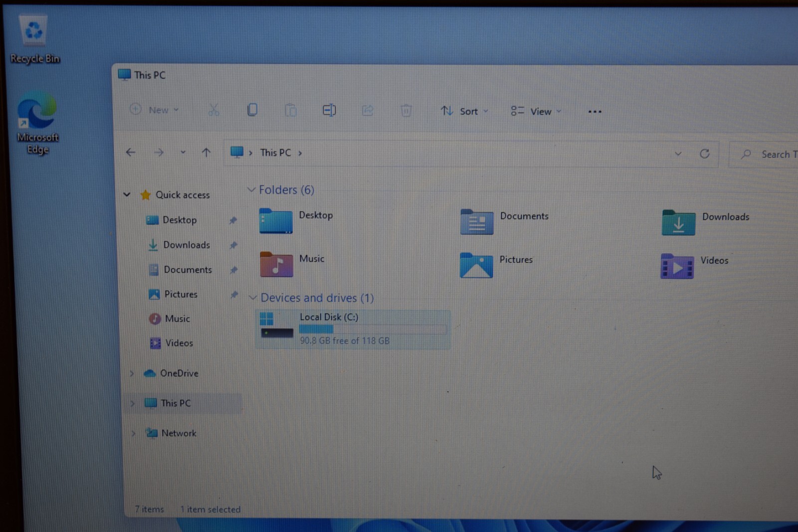Unpin Desktop via its sidebar pin icon

coord(233,220)
